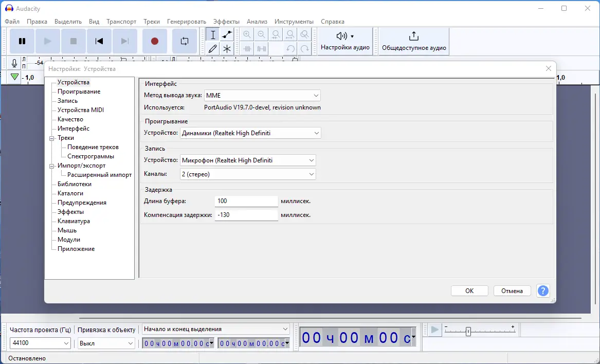This screenshot has height=364, width=600.
Task: Skip to end with forward button
Action: pos(125,41)
